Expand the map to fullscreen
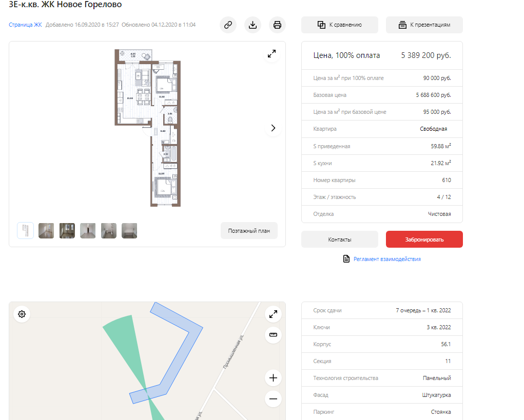The width and height of the screenshot is (524, 420). pyautogui.click(x=273, y=314)
